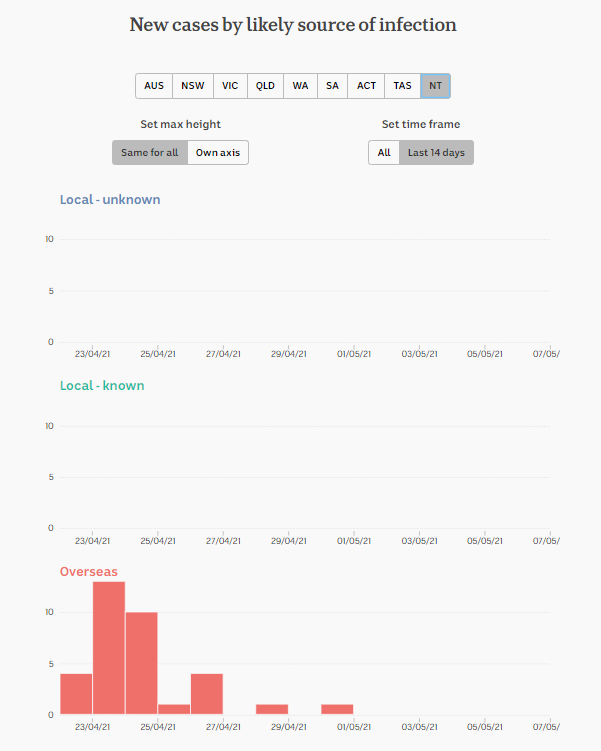Click the Overseas bar ending at 27/04/21
This screenshot has height=751, width=601.
(x=207, y=694)
